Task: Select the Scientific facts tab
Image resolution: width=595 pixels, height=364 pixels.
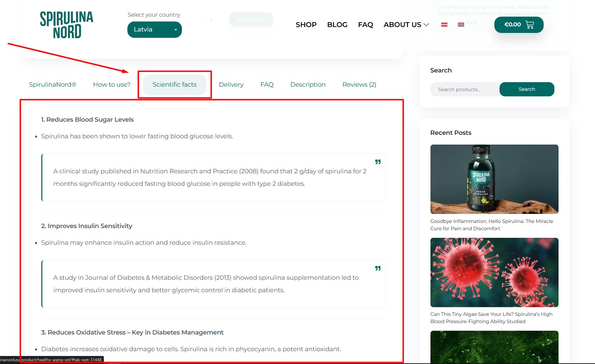Action: pos(175,85)
